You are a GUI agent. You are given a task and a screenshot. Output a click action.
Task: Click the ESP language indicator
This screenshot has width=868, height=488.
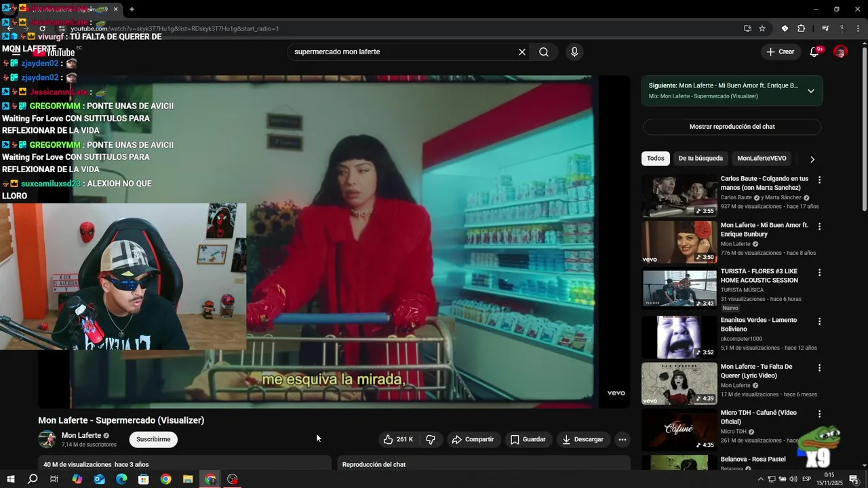click(806, 479)
